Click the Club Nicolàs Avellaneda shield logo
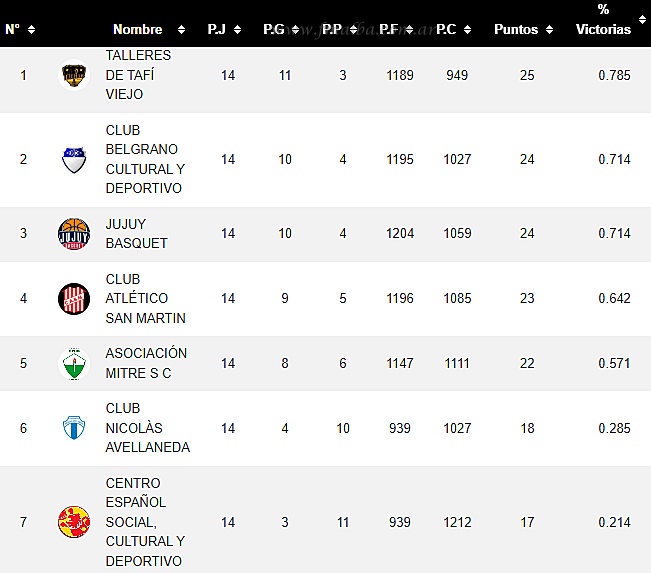 (74, 428)
